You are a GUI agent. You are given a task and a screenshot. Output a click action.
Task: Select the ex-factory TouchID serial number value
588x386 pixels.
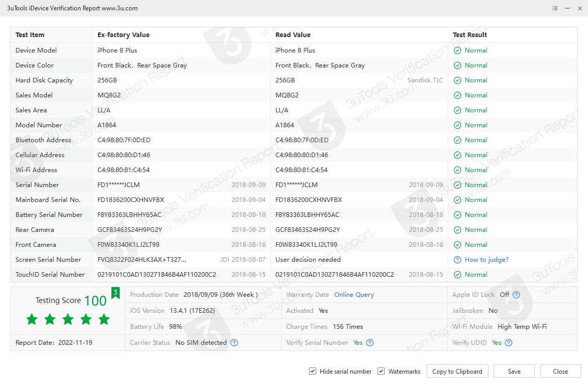(x=157, y=275)
